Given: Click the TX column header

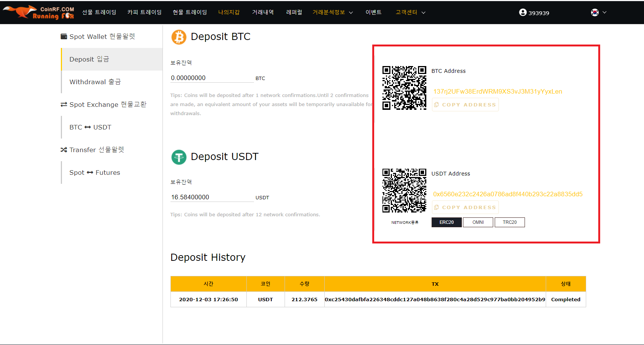Looking at the screenshot, I should [435, 284].
